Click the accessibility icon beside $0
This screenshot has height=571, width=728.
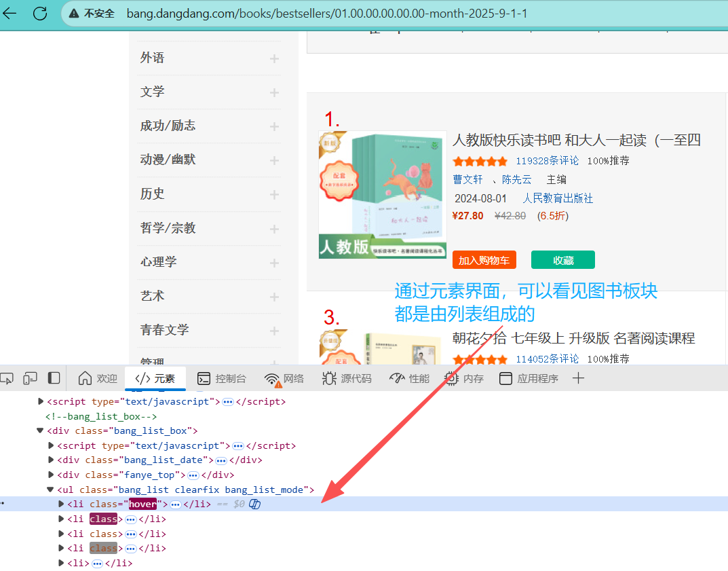[x=255, y=504]
